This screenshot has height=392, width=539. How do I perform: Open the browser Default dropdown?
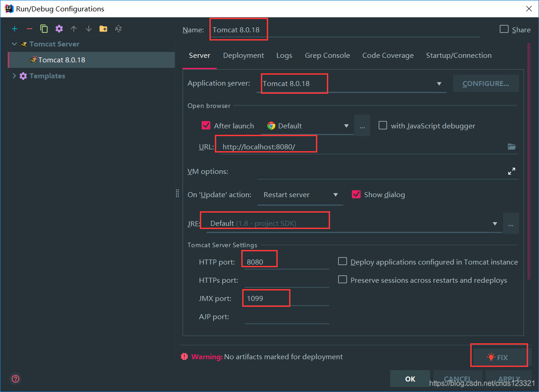(x=346, y=126)
